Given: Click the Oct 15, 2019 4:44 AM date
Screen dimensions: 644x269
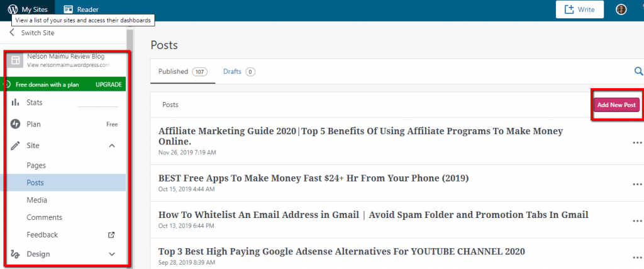Looking at the screenshot, I should (x=186, y=189).
